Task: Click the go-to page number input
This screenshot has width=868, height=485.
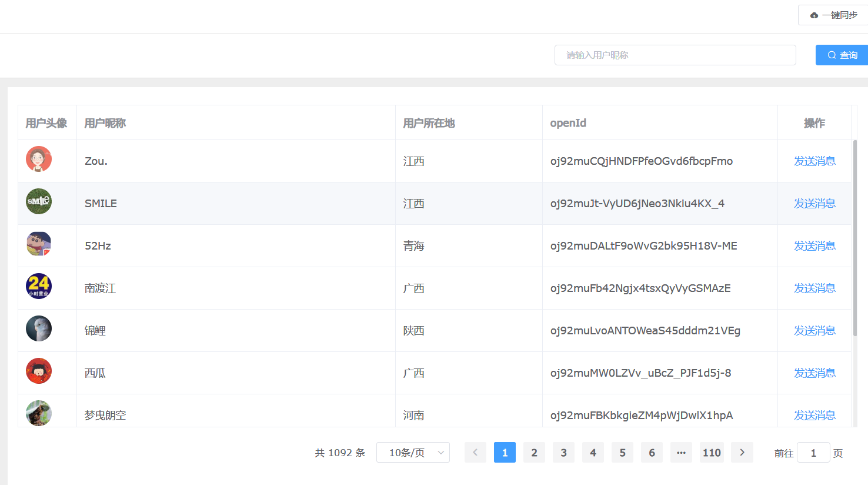Action: tap(813, 453)
